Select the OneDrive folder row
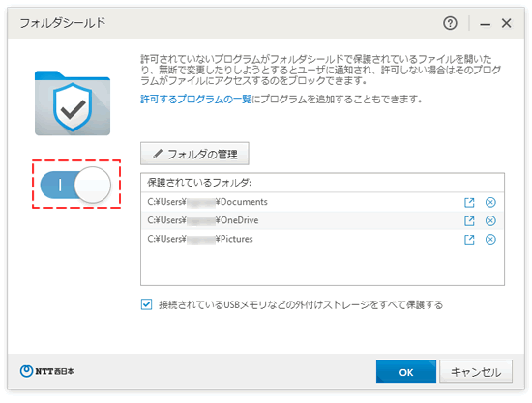This screenshot has width=532, height=403. 322,221
